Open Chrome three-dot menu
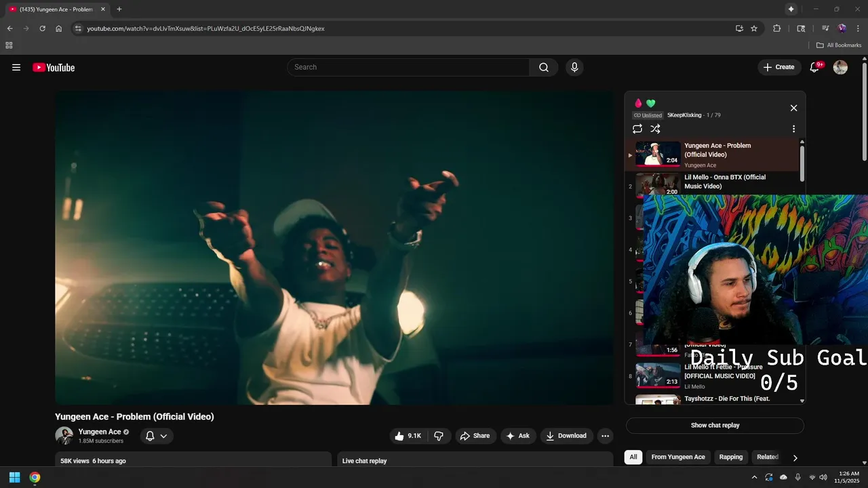The image size is (868, 488). click(x=858, y=28)
